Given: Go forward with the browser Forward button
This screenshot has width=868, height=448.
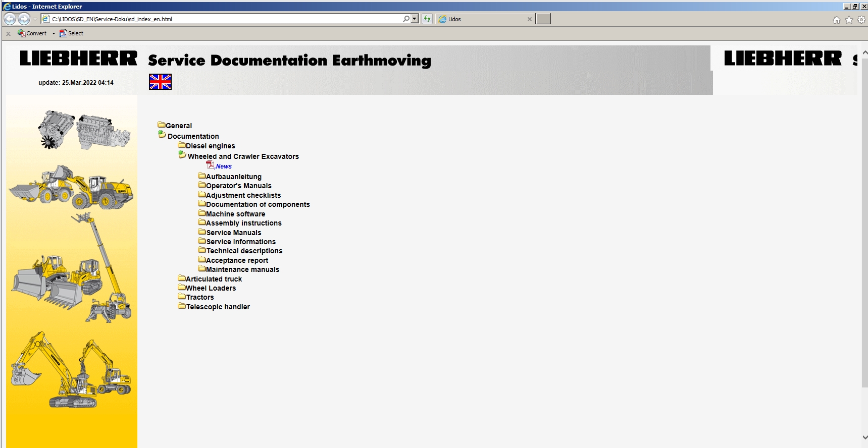Looking at the screenshot, I should click(x=24, y=19).
